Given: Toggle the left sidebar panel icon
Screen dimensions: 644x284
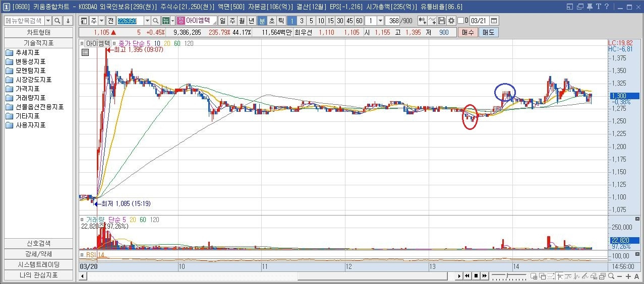Looking at the screenshot, I should point(84,21).
